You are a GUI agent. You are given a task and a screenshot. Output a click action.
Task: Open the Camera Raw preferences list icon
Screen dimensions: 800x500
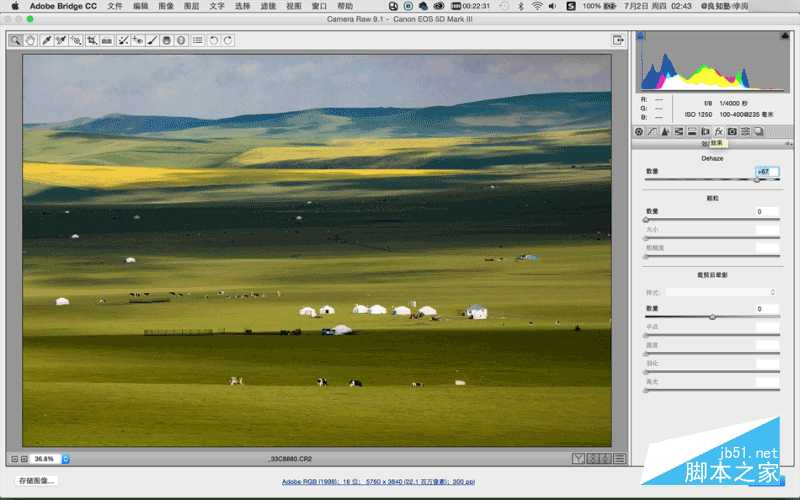click(x=197, y=40)
